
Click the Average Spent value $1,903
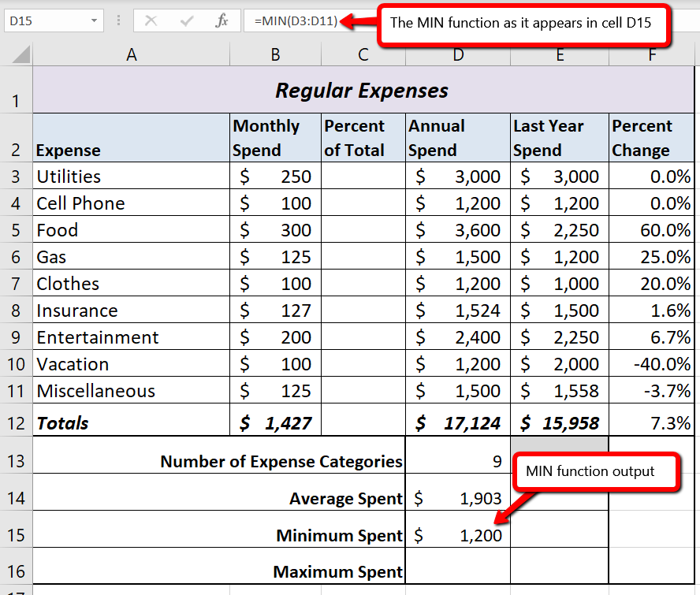pos(457,498)
